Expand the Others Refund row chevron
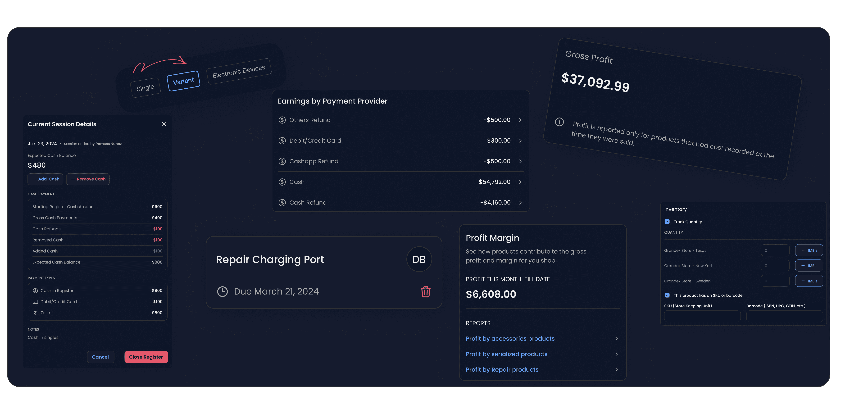The image size is (868, 409). tap(520, 120)
